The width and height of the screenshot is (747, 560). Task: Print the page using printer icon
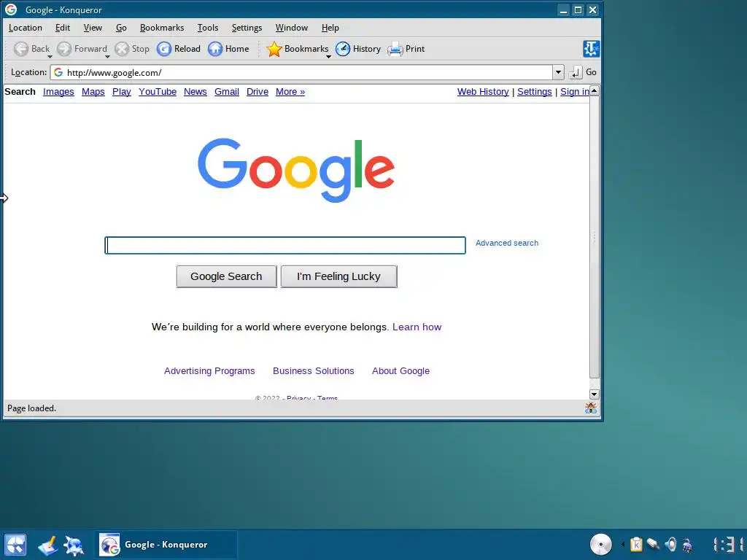point(395,49)
